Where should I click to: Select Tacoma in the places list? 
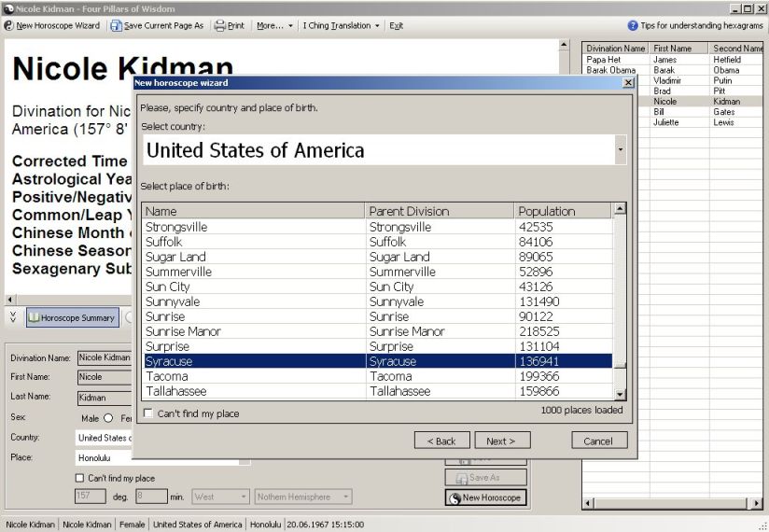pyautogui.click(x=378, y=376)
